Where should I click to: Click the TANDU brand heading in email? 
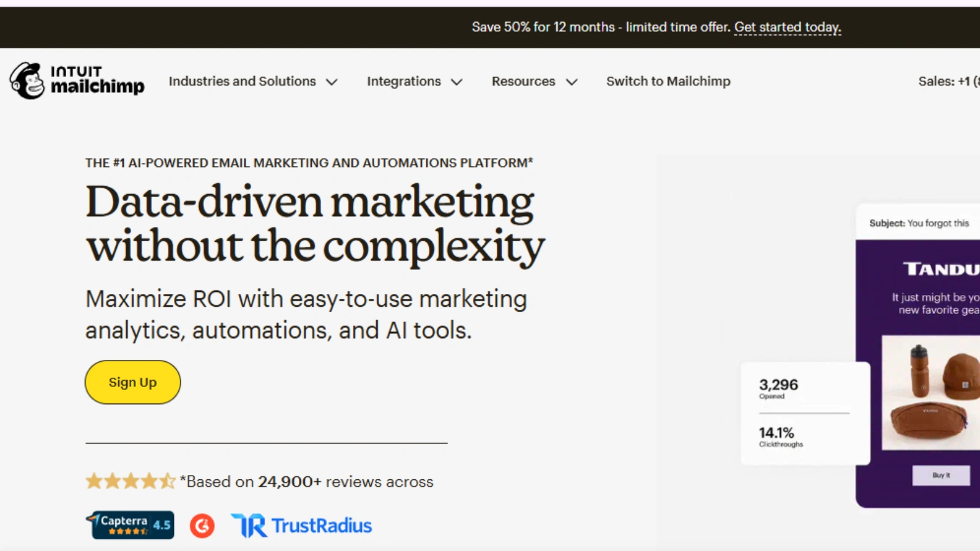coord(941,269)
